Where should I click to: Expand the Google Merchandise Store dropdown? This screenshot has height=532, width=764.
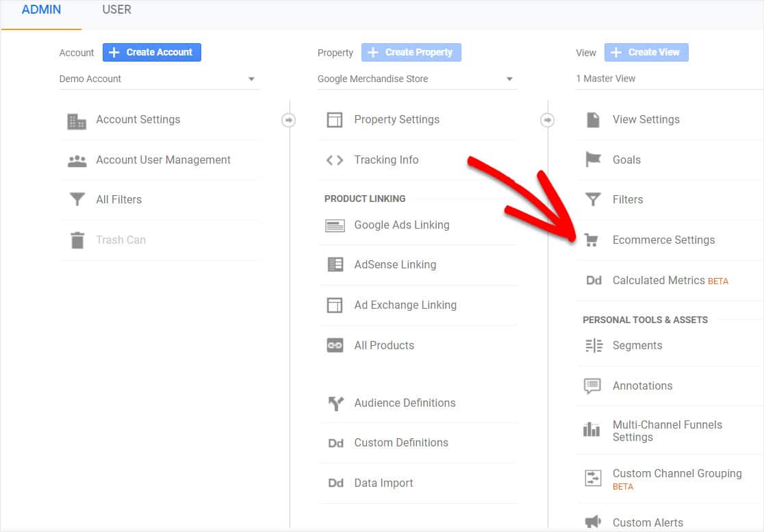416,79
